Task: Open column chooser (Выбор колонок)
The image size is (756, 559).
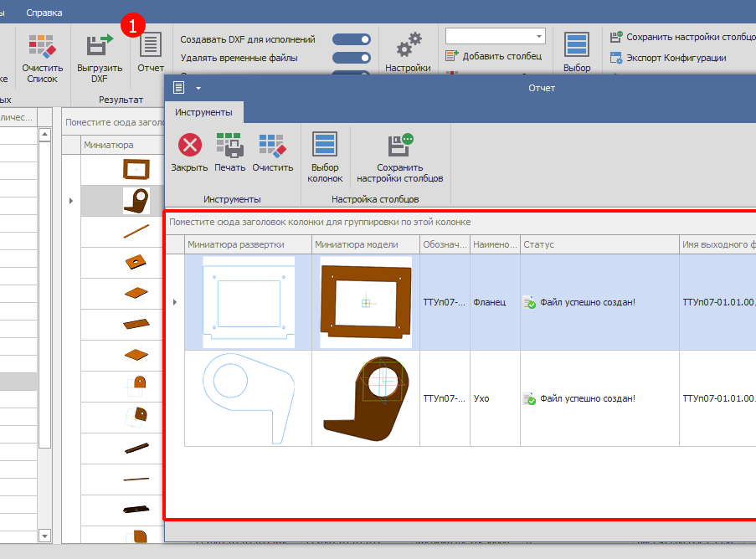Action: (325, 146)
